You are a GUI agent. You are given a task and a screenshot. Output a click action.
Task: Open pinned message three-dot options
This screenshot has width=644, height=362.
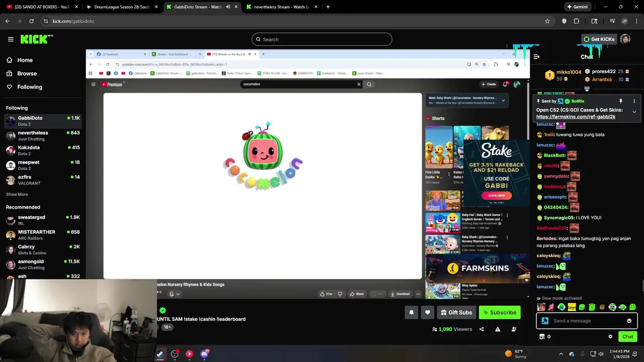point(634,101)
